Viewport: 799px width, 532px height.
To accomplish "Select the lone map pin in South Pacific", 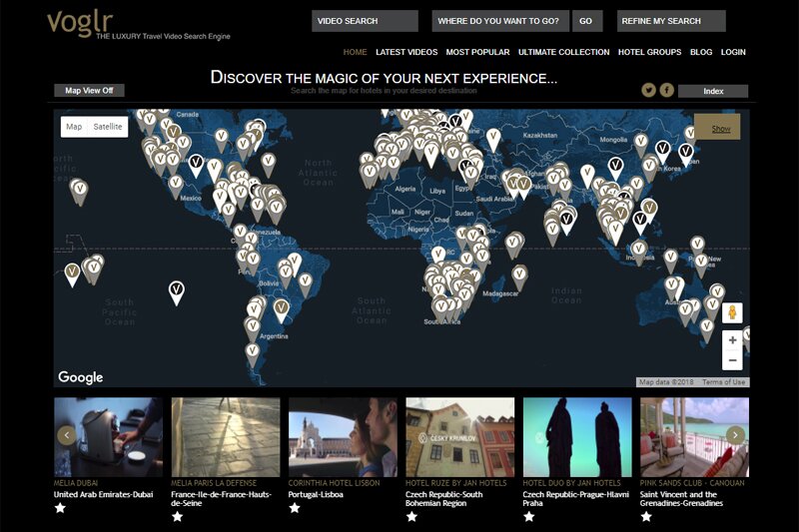I will 177,292.
